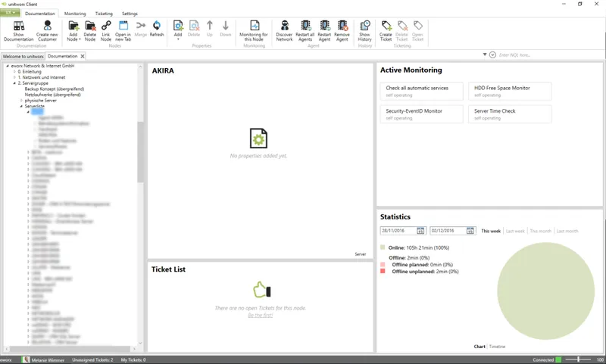The image size is (606, 364).
Task: Close the Documentation tab
Action: click(x=83, y=56)
